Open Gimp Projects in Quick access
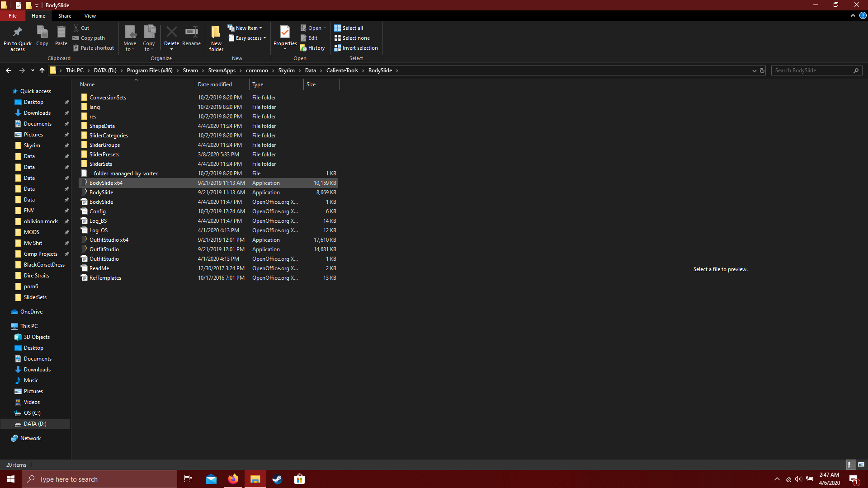The height and width of the screenshot is (488, 868). point(40,254)
